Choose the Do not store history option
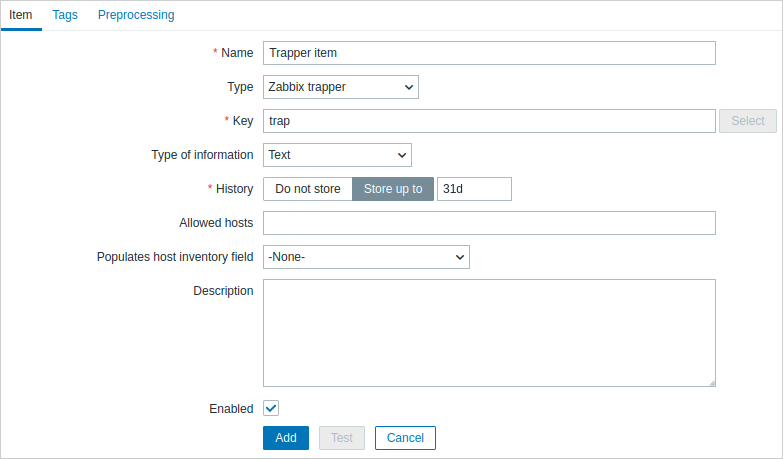Screen dimensions: 783x459 308,189
